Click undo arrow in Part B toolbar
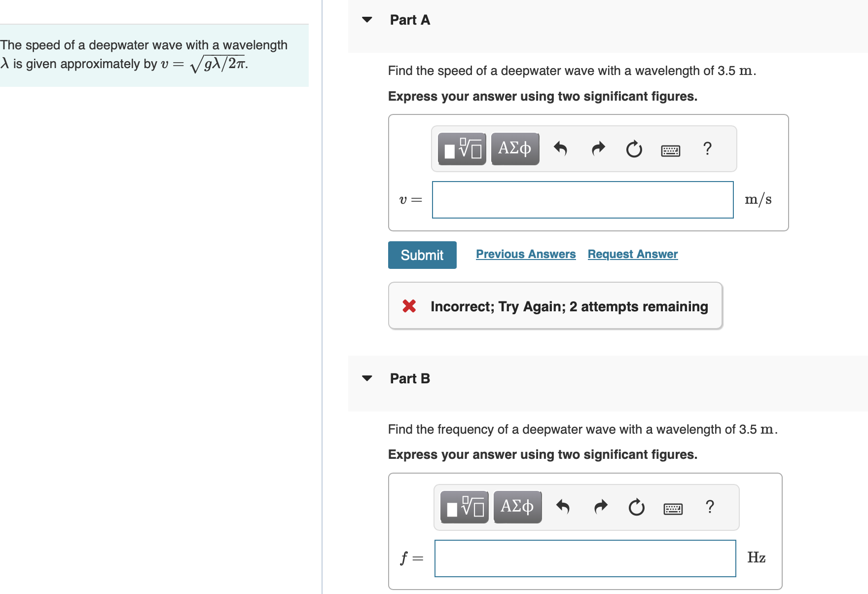Screen dimensions: 868x594 pos(563,507)
